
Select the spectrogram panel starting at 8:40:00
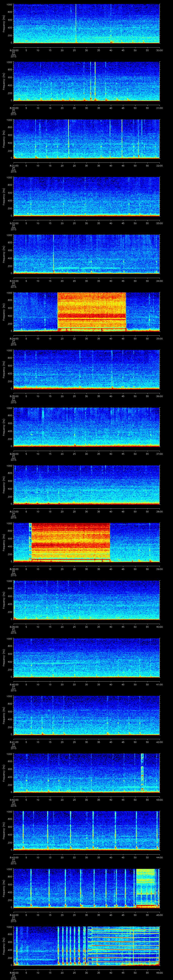(x=87, y=657)
